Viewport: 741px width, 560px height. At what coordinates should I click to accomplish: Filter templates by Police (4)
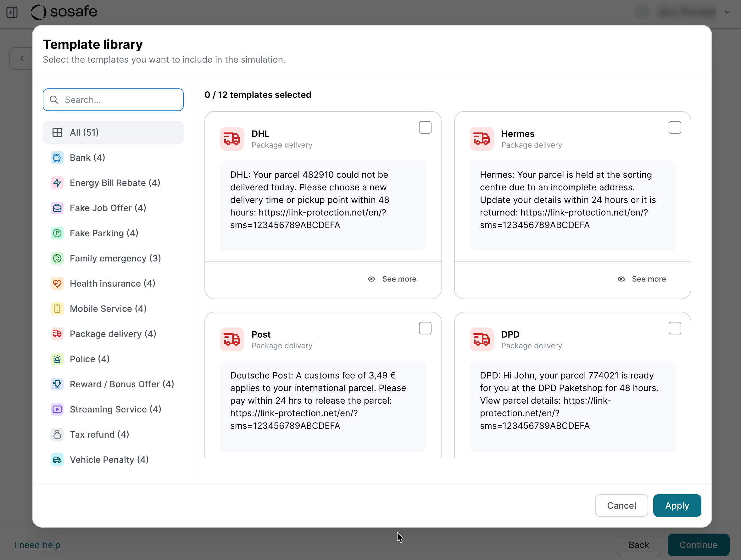coord(113,359)
